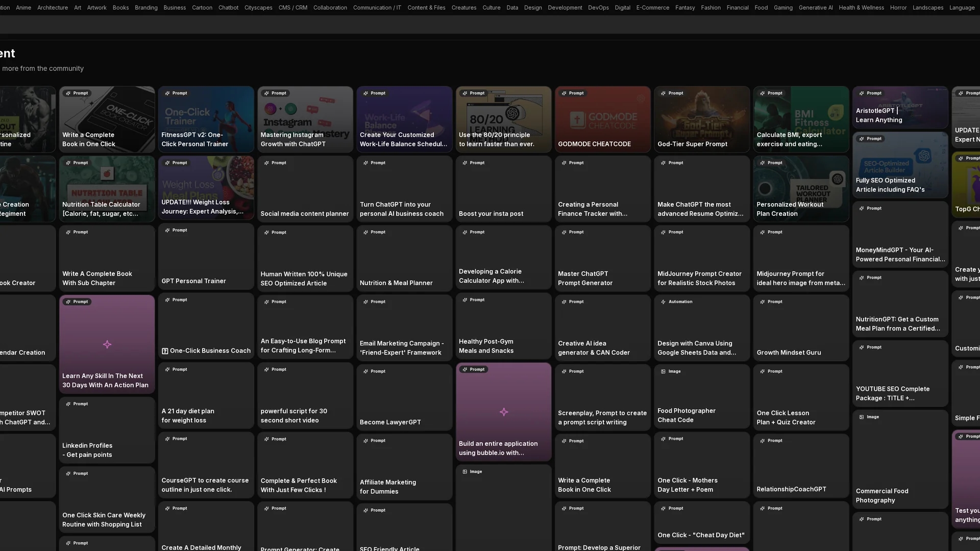The image size is (980, 551).
Task: Open 'Complete & Perfect Book With Just Few Clicks'
Action: point(305,465)
